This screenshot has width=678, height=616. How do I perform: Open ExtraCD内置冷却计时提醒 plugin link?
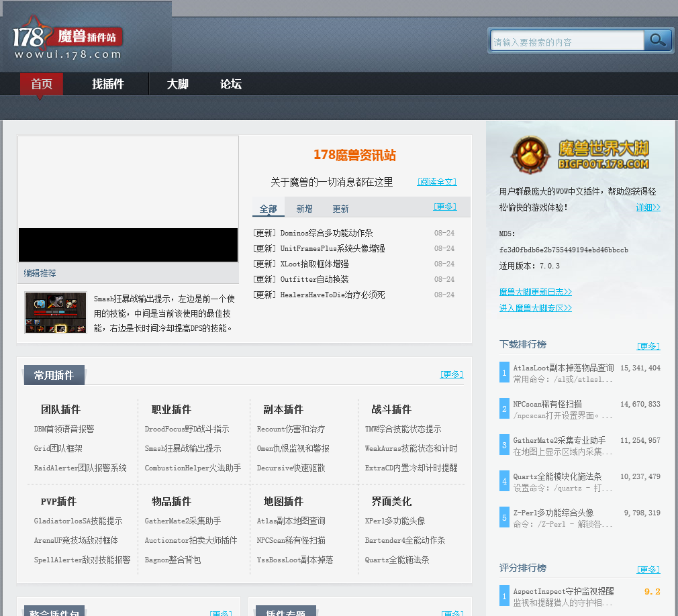[411, 468]
